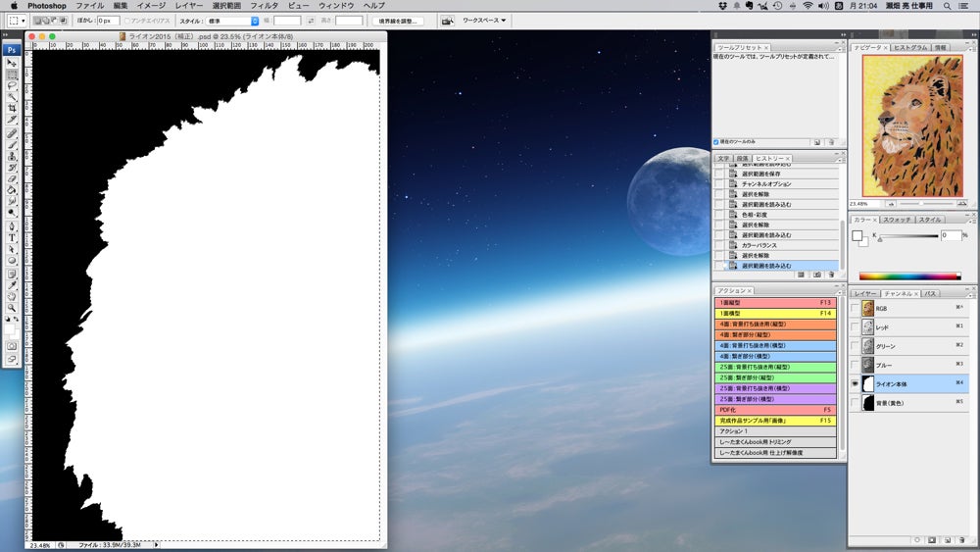The image size is (980, 552).
Task: Click the Eyedropper tool in the toolbox
Action: coord(12,284)
